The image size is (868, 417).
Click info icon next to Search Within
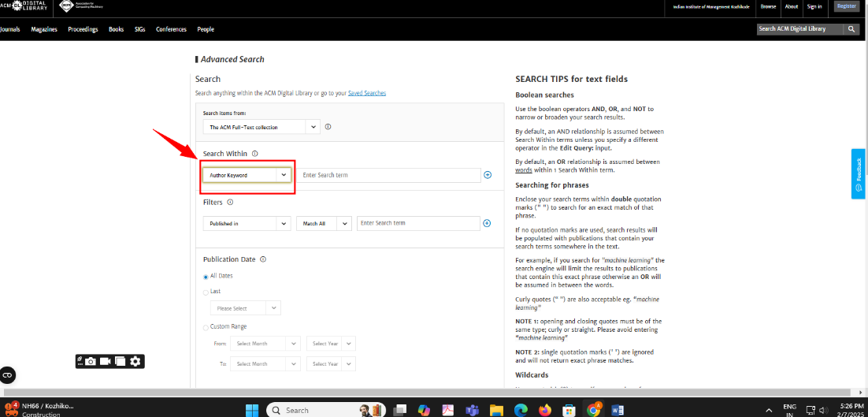[255, 154]
